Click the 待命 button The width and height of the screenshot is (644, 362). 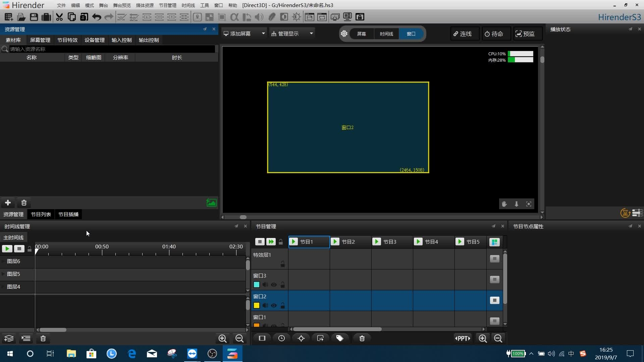[496, 34]
